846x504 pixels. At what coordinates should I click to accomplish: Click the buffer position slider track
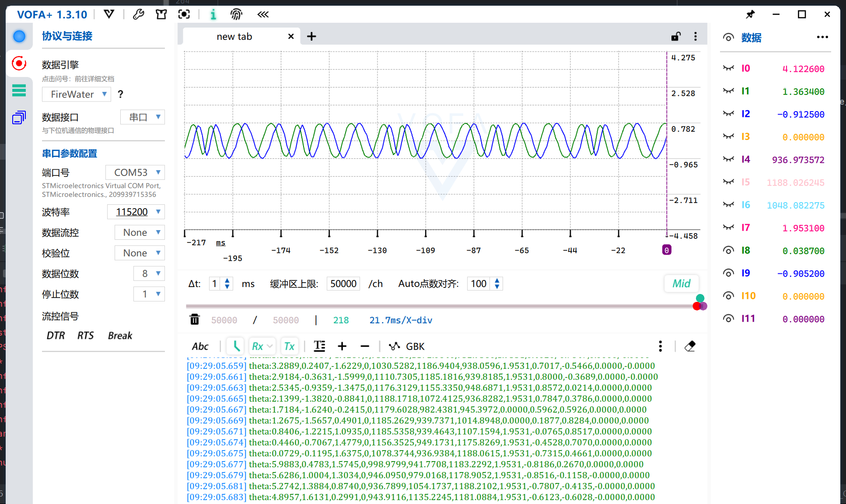tap(437, 306)
